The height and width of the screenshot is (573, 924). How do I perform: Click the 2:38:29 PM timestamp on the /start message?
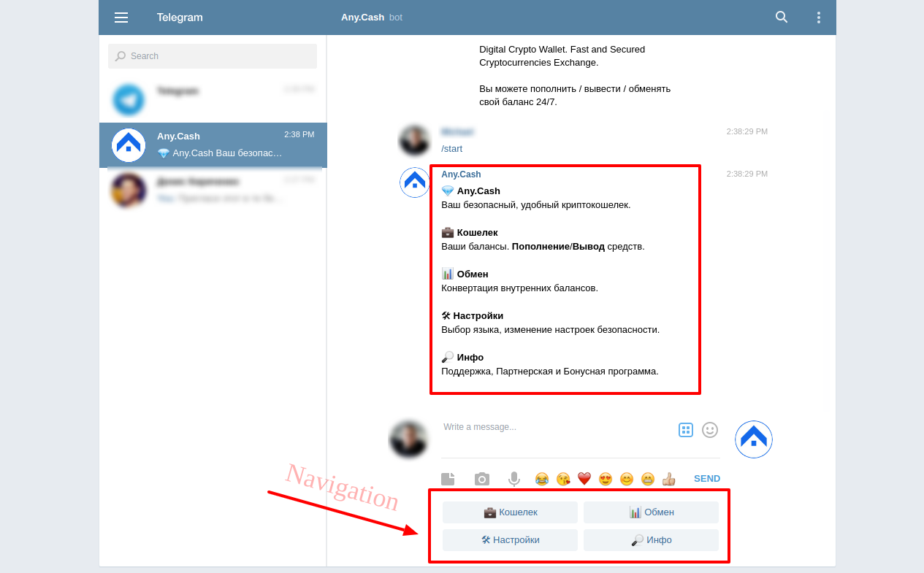click(x=747, y=132)
